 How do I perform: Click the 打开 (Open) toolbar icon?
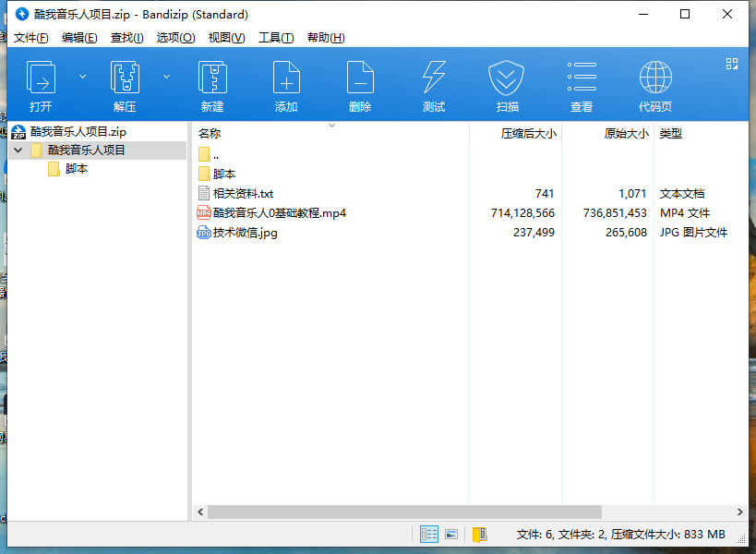pos(41,78)
